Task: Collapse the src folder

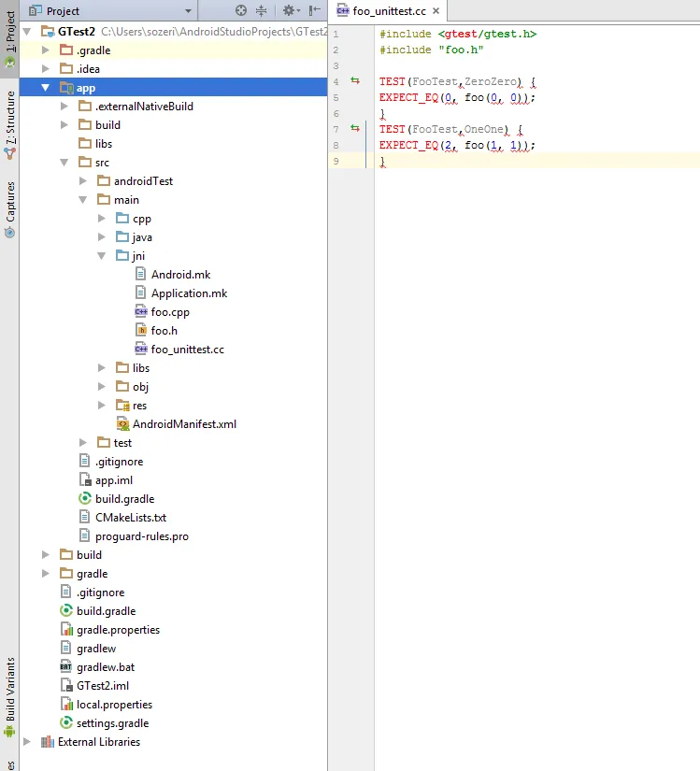Action: point(64,163)
